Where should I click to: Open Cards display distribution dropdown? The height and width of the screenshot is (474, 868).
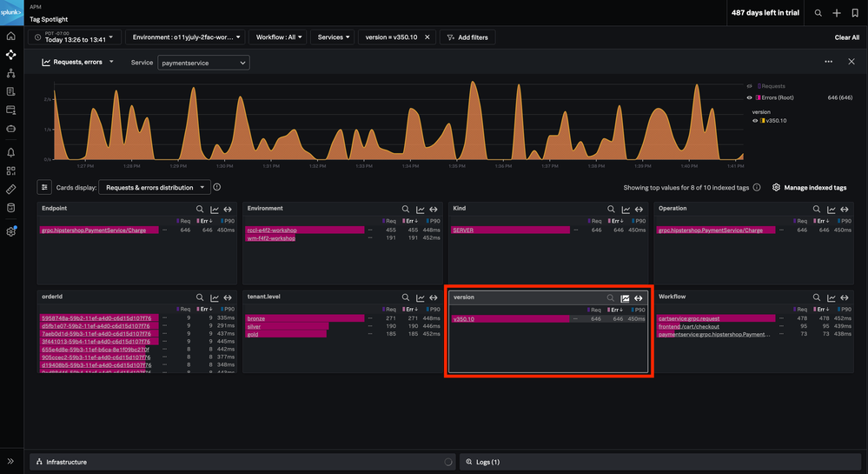point(155,187)
